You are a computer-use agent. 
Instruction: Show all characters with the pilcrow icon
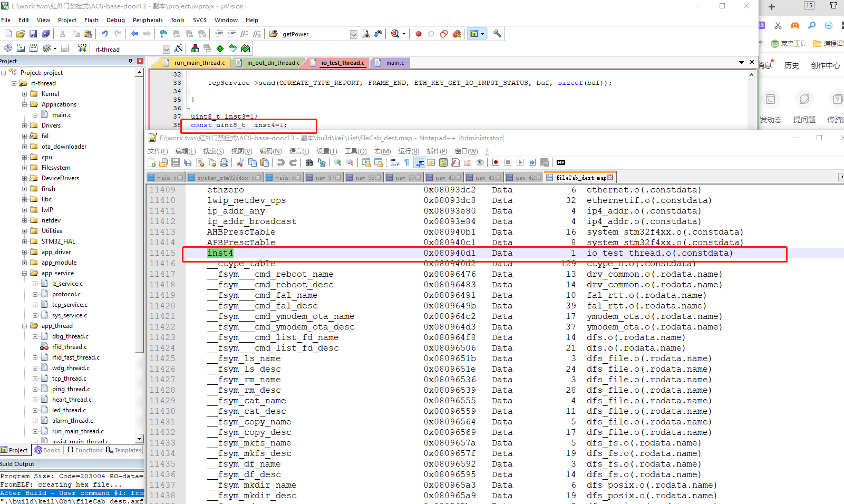pyautogui.click(x=406, y=162)
